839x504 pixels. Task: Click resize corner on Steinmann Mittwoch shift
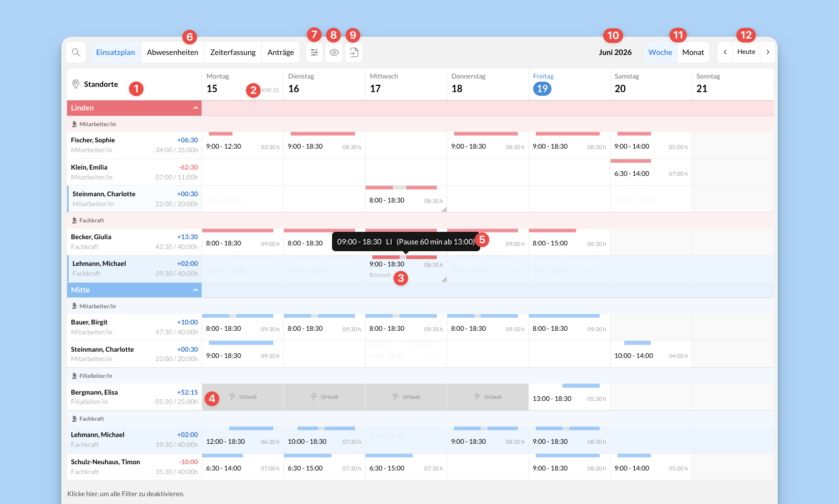(x=444, y=209)
